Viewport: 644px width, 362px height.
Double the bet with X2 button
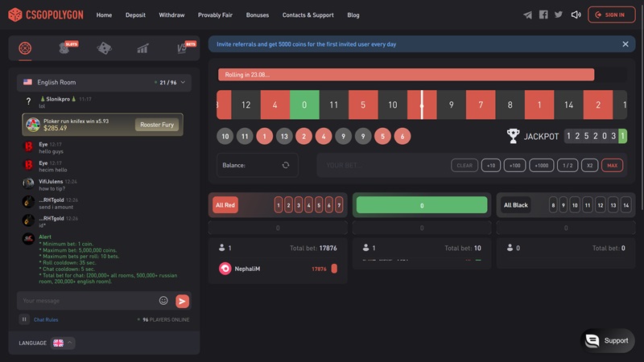[590, 166]
